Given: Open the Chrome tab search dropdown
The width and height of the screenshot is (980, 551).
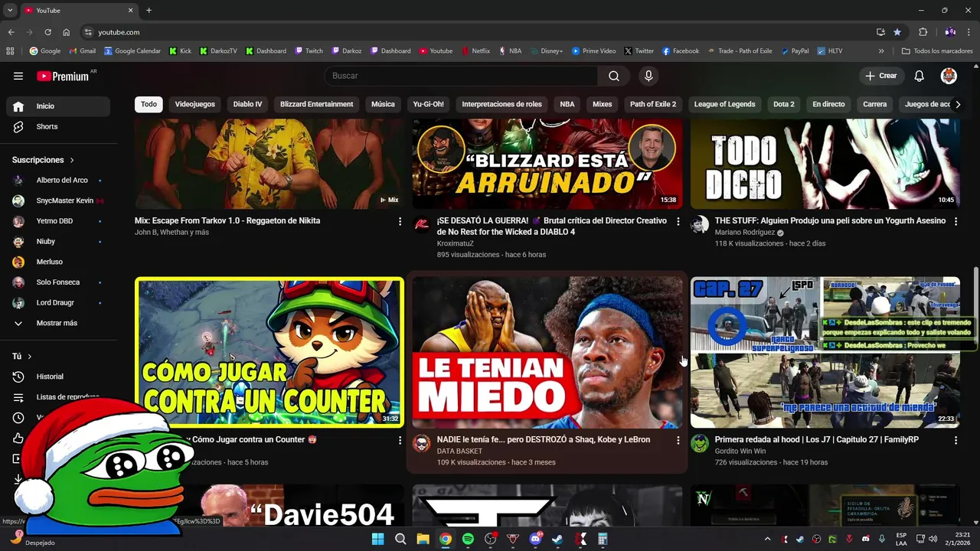Looking at the screenshot, I should coord(10,10).
